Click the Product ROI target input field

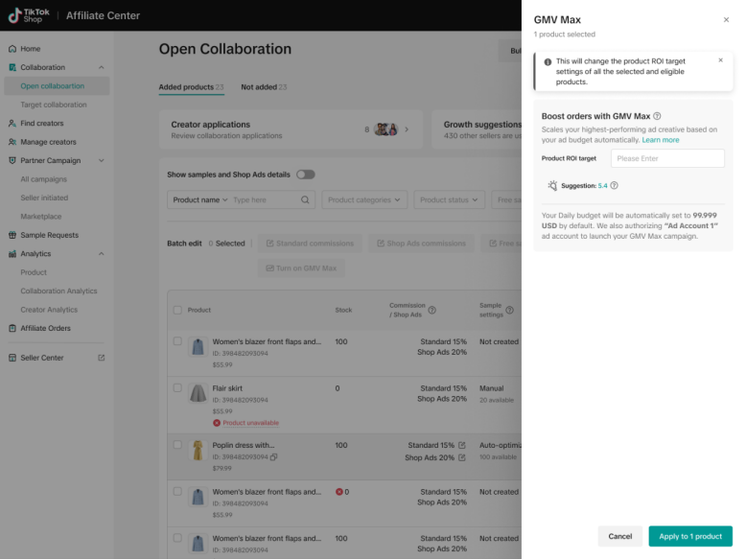(667, 158)
